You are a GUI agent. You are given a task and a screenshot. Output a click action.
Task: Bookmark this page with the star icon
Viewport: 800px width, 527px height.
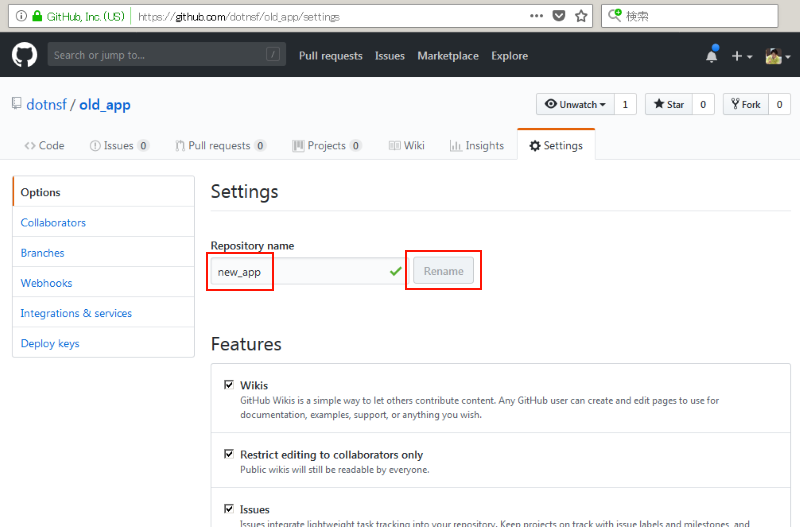(x=581, y=16)
